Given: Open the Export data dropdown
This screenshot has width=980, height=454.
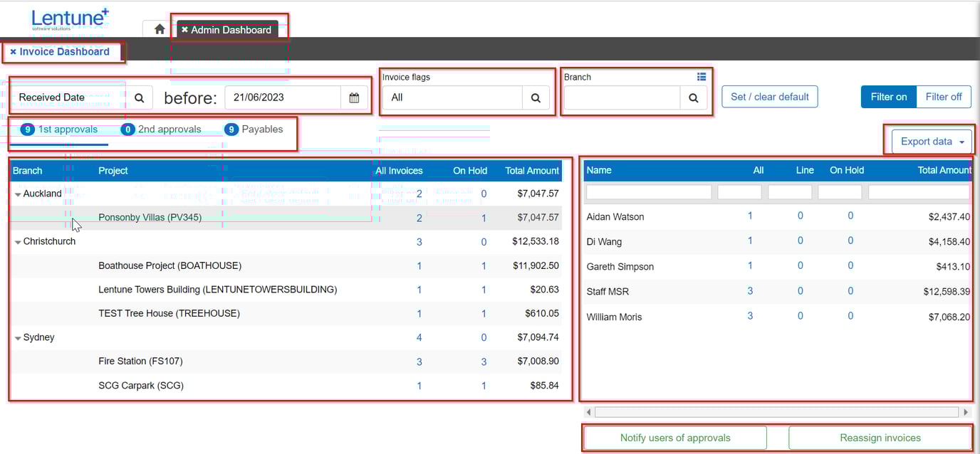Looking at the screenshot, I should point(932,142).
